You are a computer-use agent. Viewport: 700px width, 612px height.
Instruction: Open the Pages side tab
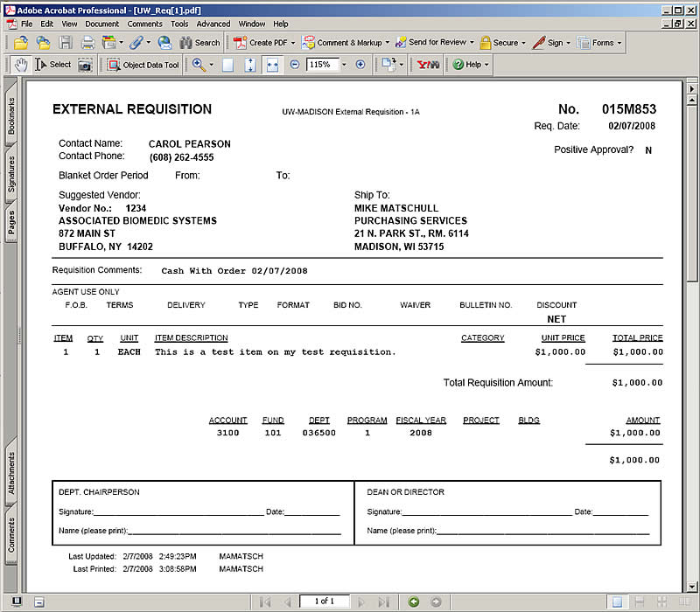(x=11, y=222)
